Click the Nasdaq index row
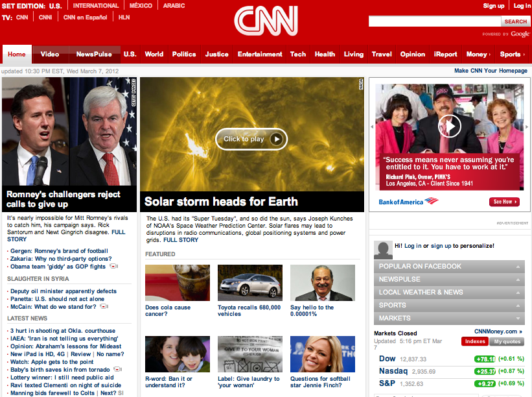Viewport: 532px width, 397px height. pos(451,371)
